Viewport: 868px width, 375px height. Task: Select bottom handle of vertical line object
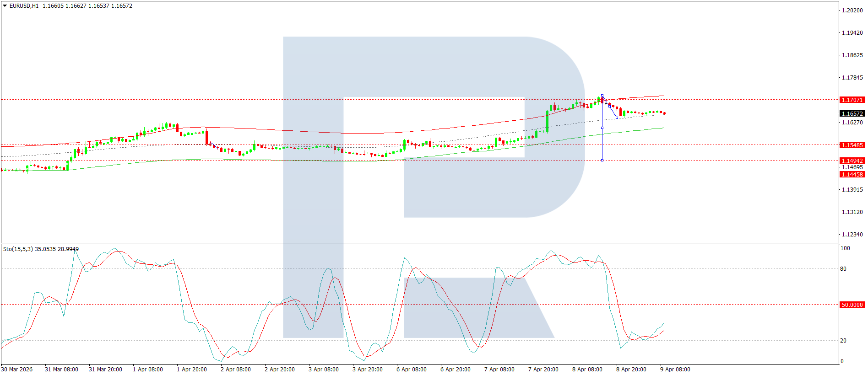[602, 160]
